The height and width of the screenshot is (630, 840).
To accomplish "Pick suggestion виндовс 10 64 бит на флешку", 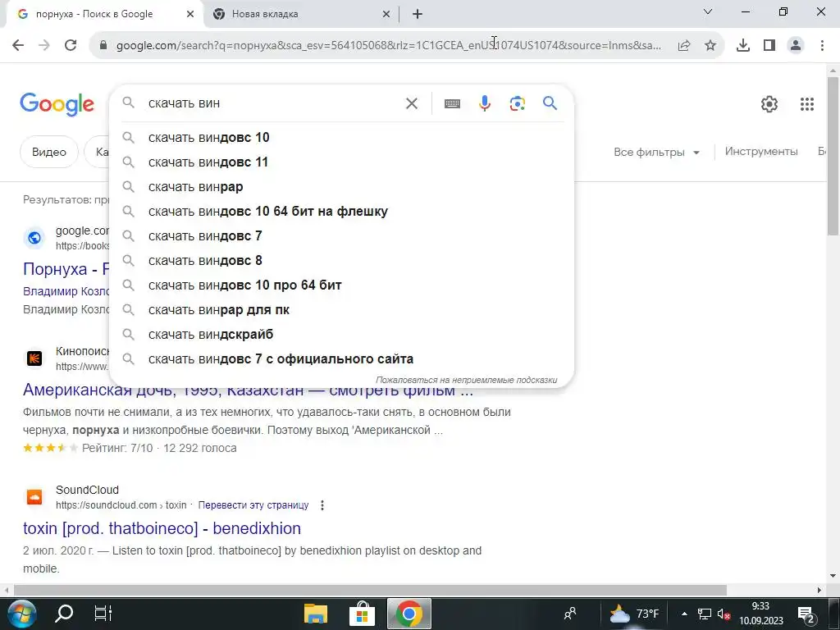I will click(x=342, y=212).
